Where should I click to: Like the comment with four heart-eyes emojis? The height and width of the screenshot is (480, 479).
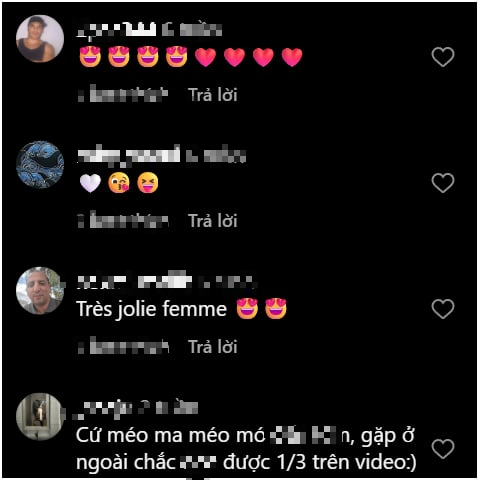(x=443, y=57)
